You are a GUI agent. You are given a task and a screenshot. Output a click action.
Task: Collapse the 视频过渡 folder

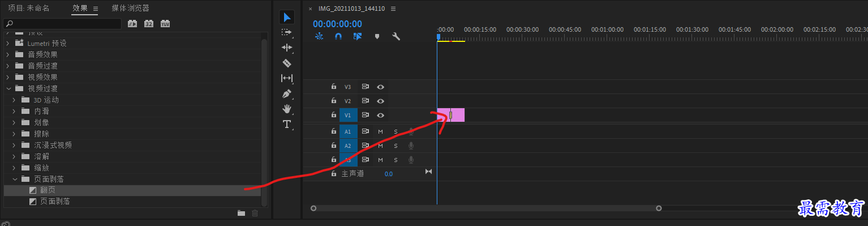[x=8, y=88]
